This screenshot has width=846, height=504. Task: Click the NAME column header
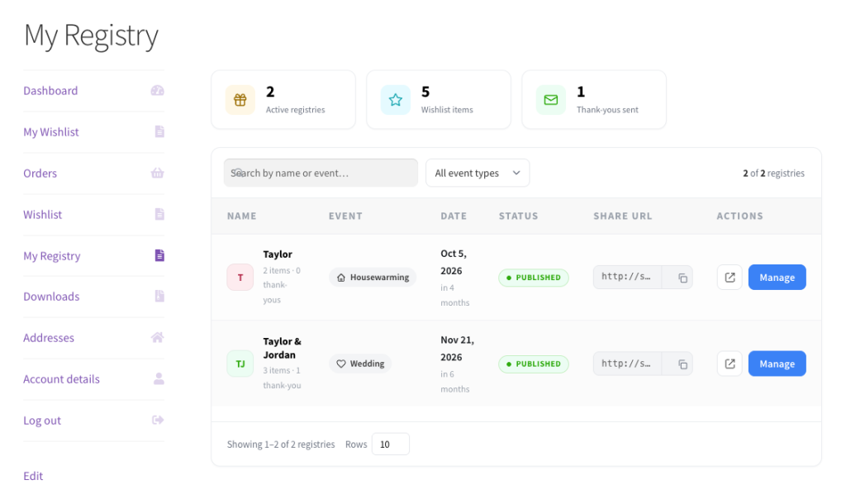242,216
